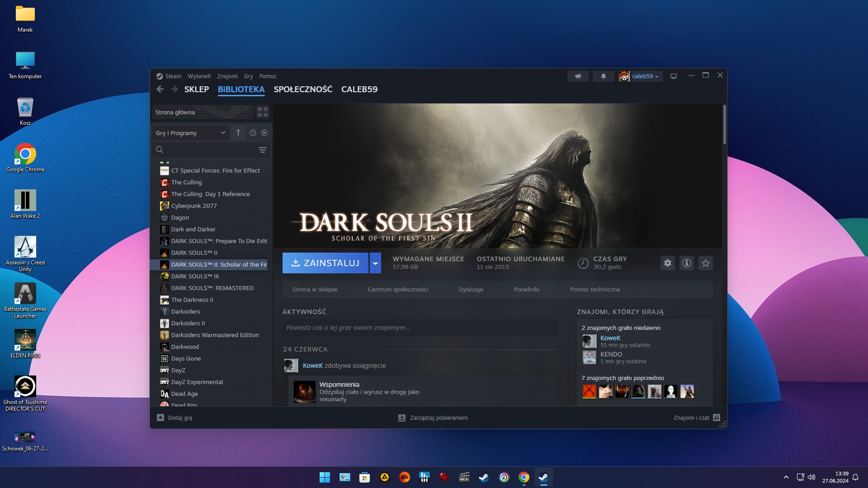The width and height of the screenshot is (868, 488).
Task: Open advanced filters icon in search bar
Action: 263,150
